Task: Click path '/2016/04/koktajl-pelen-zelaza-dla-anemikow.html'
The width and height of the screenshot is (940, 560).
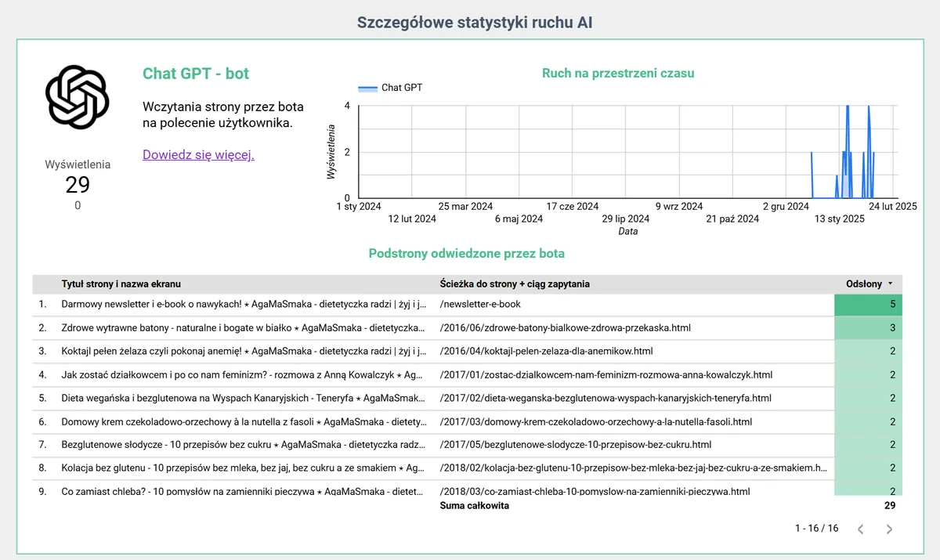Action: tap(547, 351)
